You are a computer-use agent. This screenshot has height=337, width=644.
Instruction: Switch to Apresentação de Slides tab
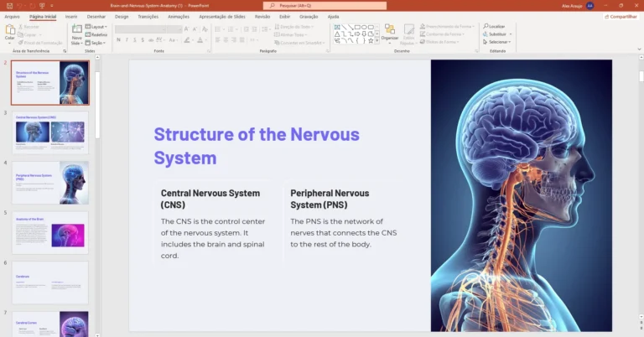click(222, 17)
